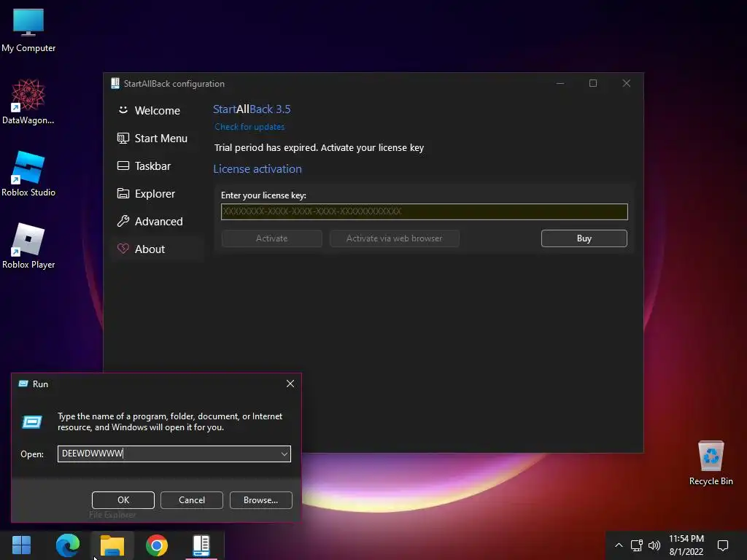The image size is (747, 560).
Task: Launch Google Chrome from the taskbar
Action: pos(157,545)
